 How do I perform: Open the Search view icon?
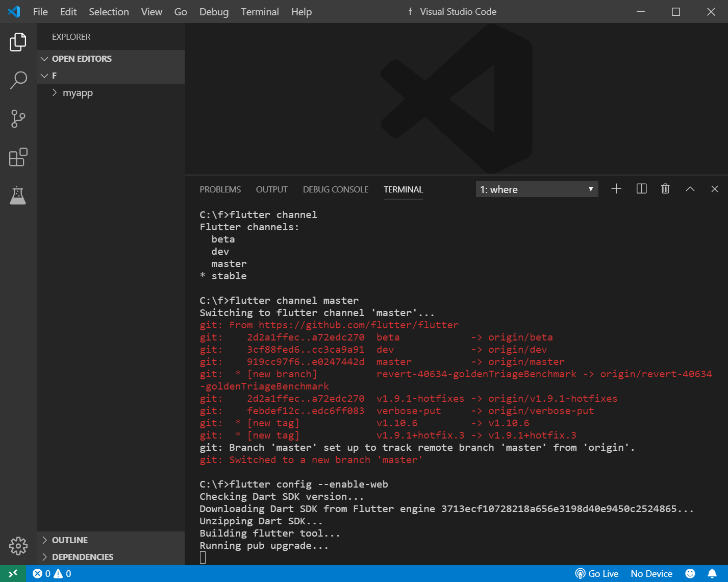pyautogui.click(x=18, y=80)
